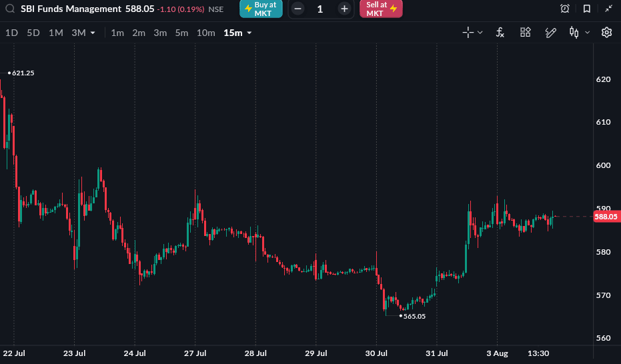Open the price alert alarm icon
Screen dimensions: 621x364
[x=565, y=8]
